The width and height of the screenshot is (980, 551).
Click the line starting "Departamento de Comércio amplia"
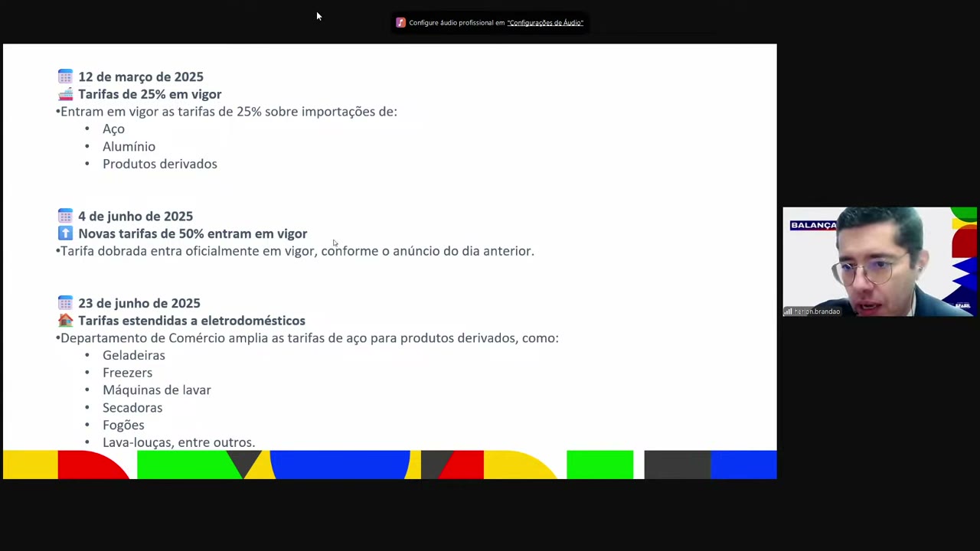[308, 338]
